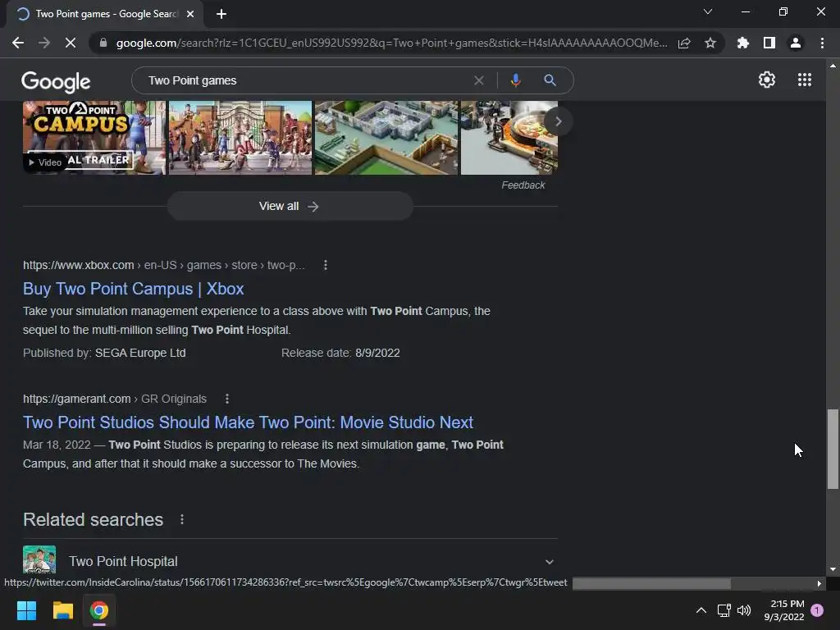Stop loading the page
The height and width of the screenshot is (630, 840).
(71, 43)
